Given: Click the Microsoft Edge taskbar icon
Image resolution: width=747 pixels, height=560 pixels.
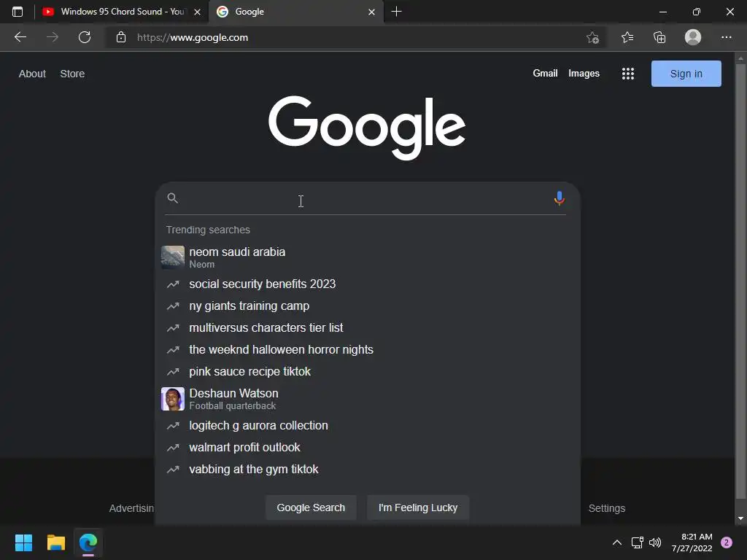Looking at the screenshot, I should (x=88, y=542).
